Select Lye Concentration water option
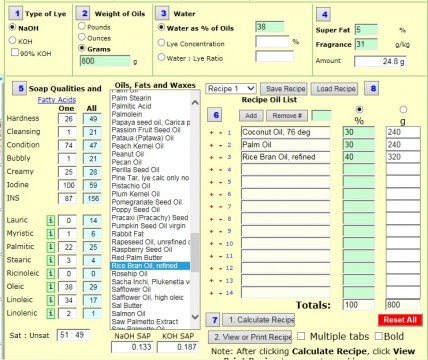Viewport: 428px width, 360px height. coord(161,43)
